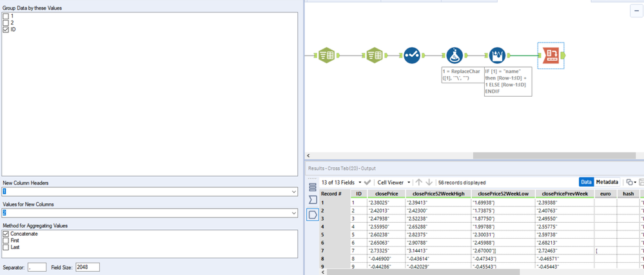Click the ReplaceChar formula annotation box
This screenshot has width=644, height=275.
point(463,75)
